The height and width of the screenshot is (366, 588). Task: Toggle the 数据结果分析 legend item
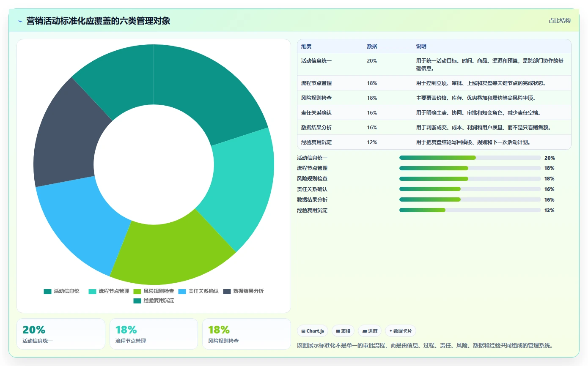click(243, 291)
